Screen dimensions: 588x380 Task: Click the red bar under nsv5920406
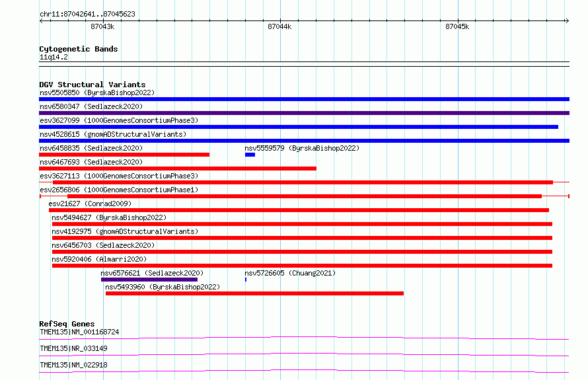click(x=302, y=266)
